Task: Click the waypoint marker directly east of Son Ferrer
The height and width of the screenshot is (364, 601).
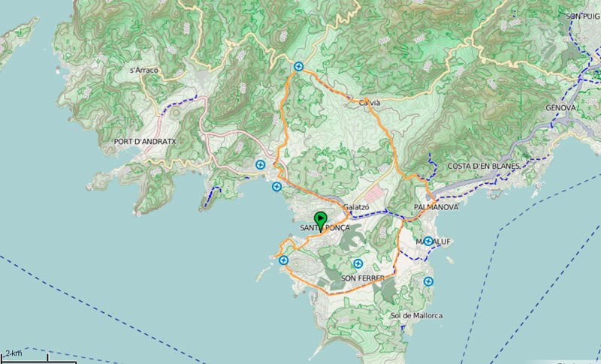Action: click(x=428, y=281)
